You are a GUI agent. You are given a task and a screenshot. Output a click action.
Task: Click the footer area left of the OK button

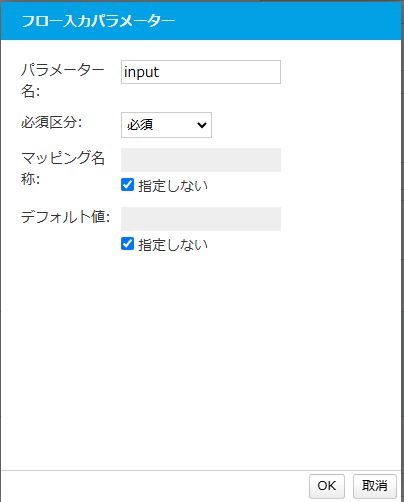[x=153, y=486]
